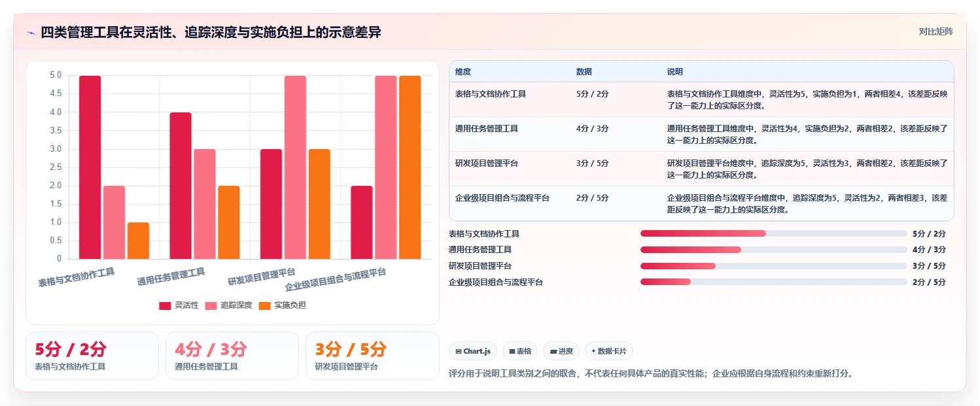Select the 研发项目管理平台 table row name
The image size is (980, 406).
tap(487, 163)
